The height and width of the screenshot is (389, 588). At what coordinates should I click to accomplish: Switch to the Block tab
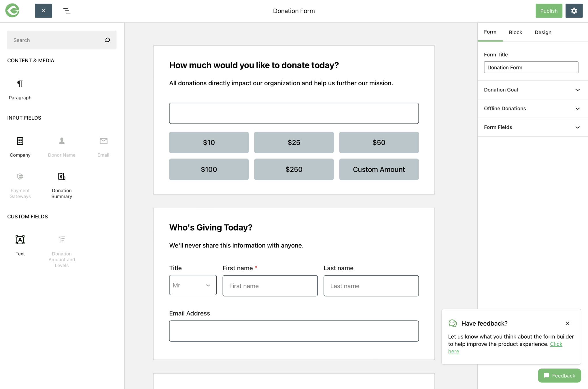point(515,32)
